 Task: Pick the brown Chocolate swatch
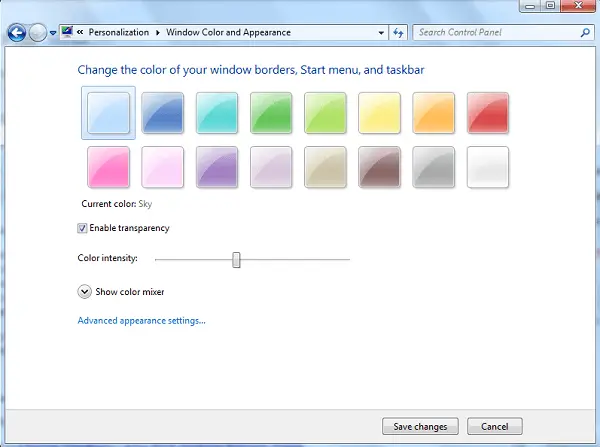[380, 167]
